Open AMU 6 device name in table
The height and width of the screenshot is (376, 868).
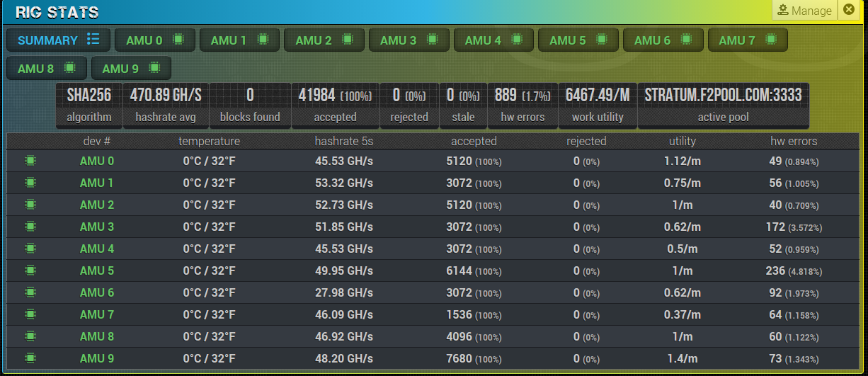click(x=97, y=292)
